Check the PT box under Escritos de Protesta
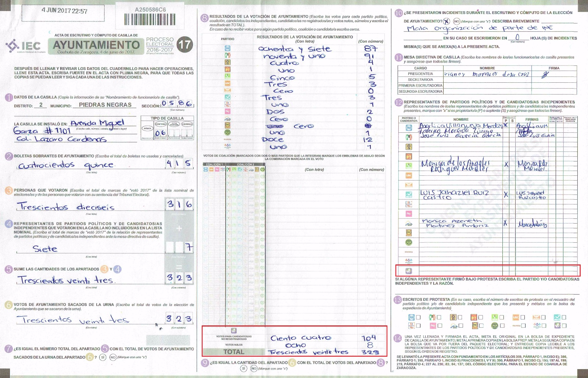Image resolution: width=588 pixels, height=378 pixels. (481, 317)
